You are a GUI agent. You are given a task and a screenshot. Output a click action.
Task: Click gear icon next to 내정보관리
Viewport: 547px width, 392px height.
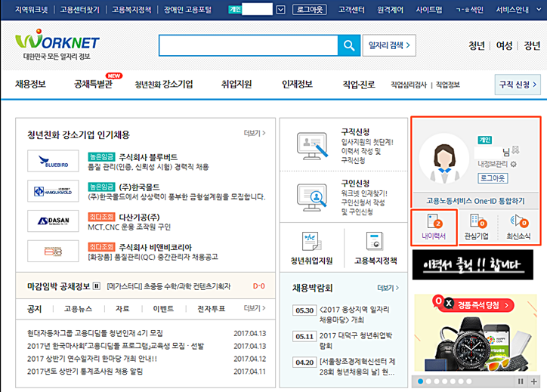[513, 164]
